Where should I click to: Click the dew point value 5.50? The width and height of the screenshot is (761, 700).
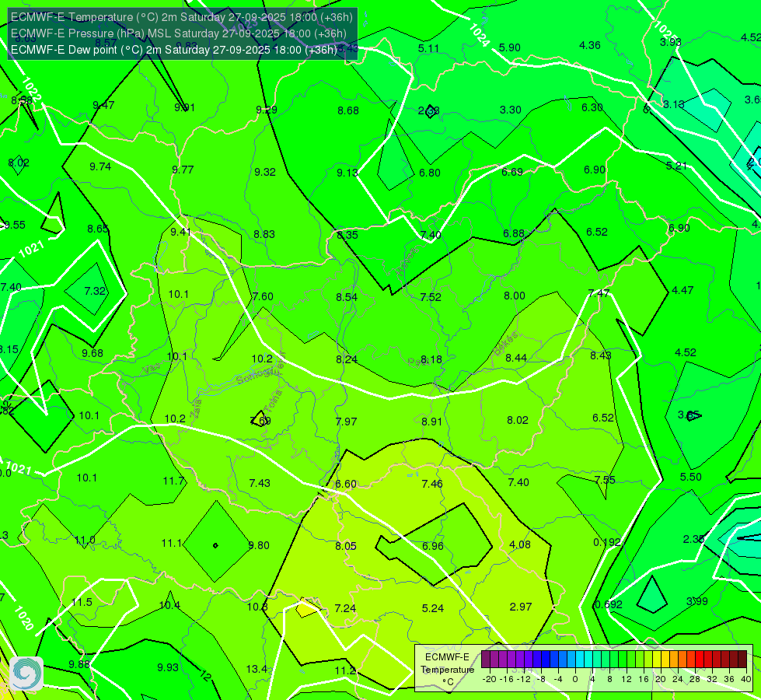pos(690,477)
